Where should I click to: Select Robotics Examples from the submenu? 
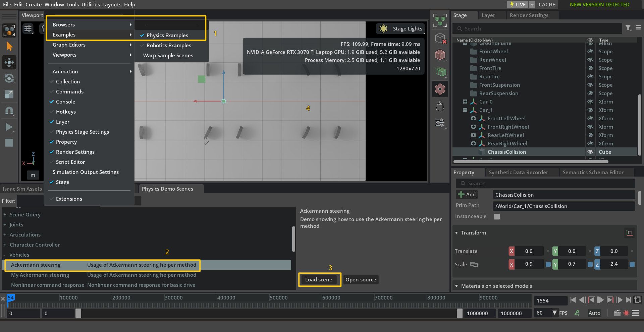(x=169, y=46)
